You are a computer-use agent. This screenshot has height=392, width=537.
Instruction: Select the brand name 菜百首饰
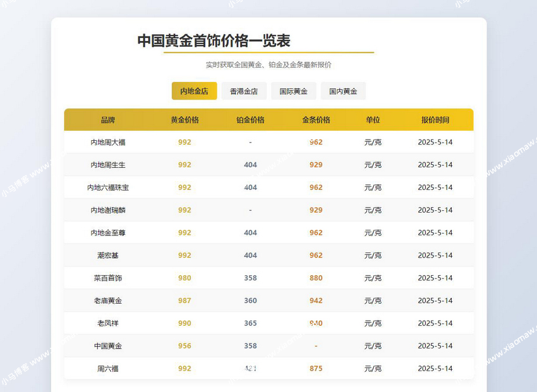(108, 278)
